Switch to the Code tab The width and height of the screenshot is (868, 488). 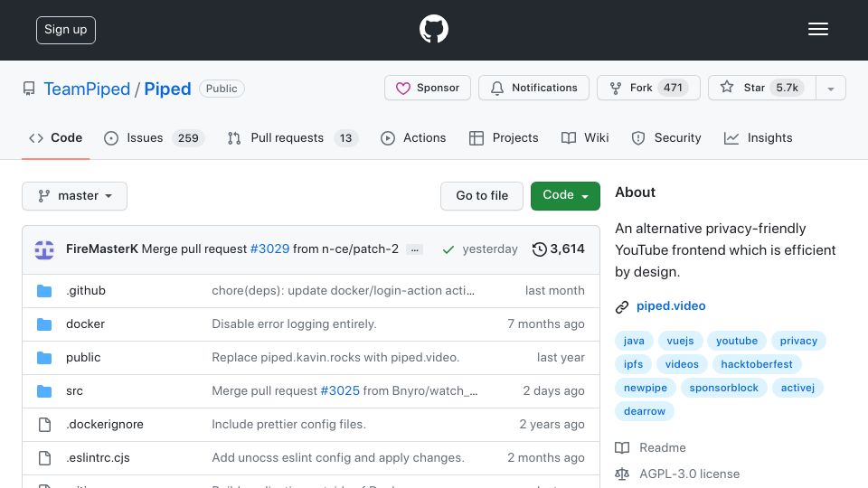point(55,137)
